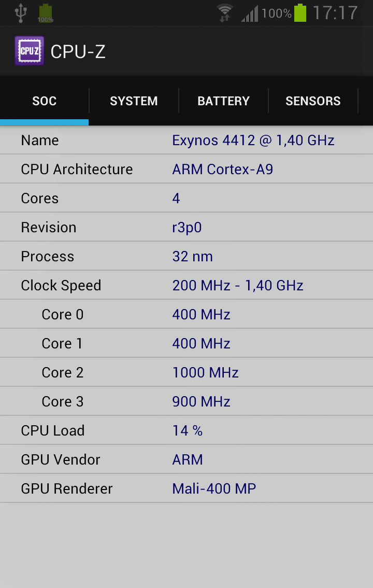Tap the CPU-Z title text

pos(78,51)
